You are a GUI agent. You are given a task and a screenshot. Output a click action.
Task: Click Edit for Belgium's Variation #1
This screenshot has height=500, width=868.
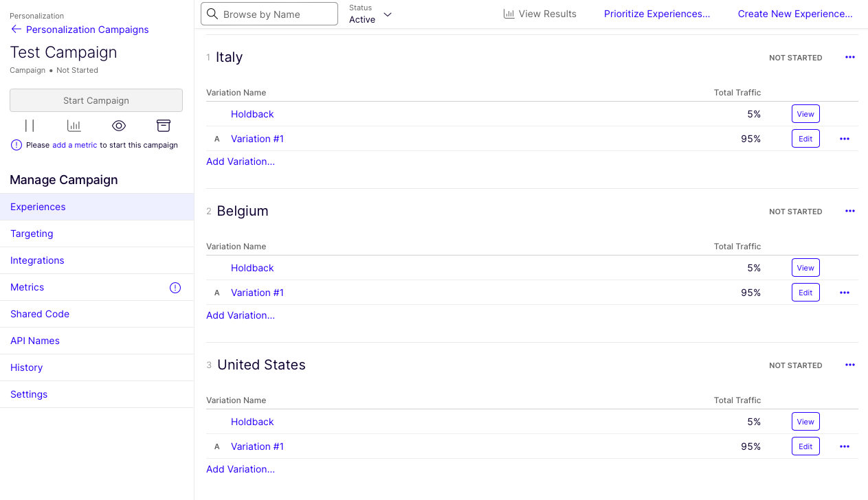[x=805, y=293]
